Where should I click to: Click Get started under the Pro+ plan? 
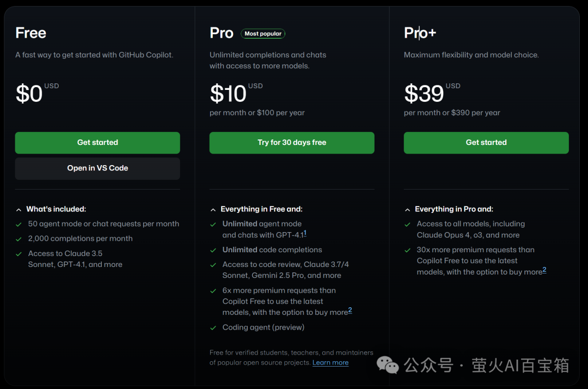tap(486, 143)
